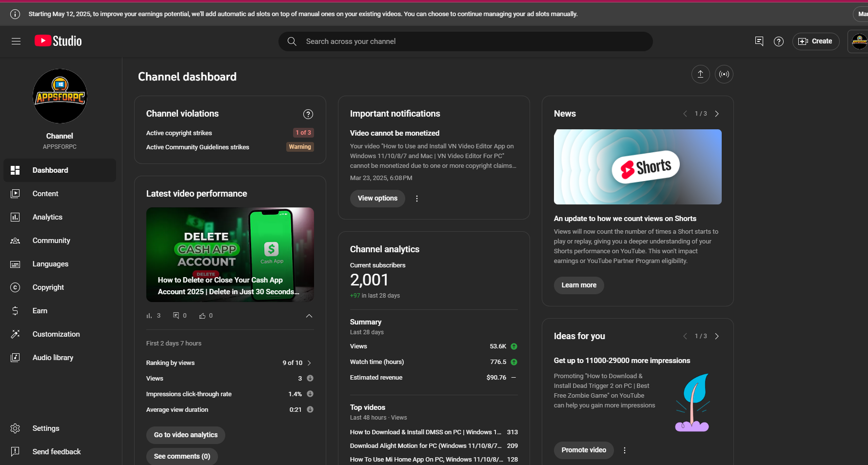Click the down indicator beside Average view duration

pos(310,409)
